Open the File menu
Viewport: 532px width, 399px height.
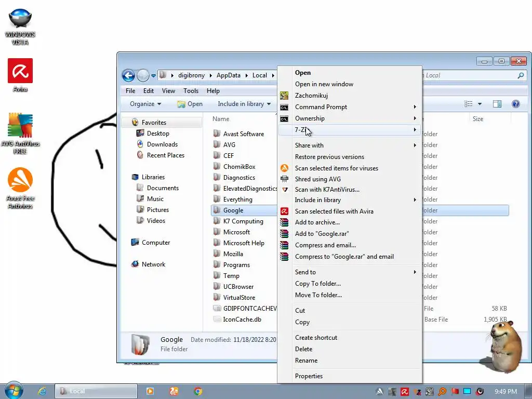[x=130, y=91]
